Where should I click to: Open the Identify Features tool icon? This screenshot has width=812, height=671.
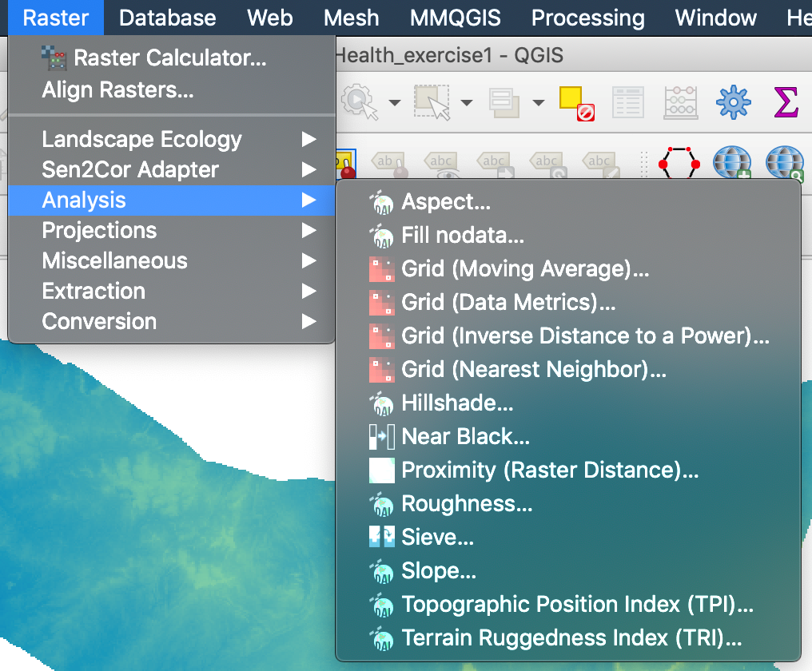359,102
